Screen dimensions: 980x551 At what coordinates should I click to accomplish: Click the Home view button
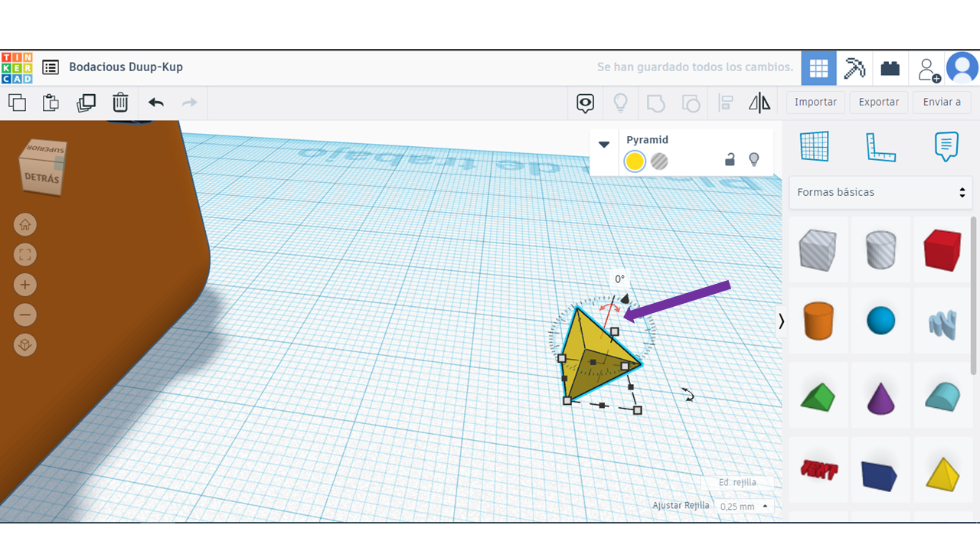click(25, 225)
